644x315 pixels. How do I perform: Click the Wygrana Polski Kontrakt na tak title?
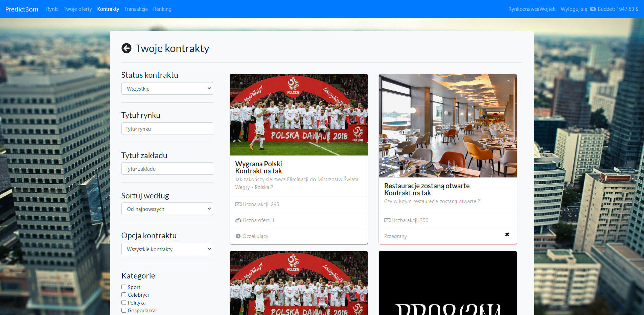[x=259, y=167]
